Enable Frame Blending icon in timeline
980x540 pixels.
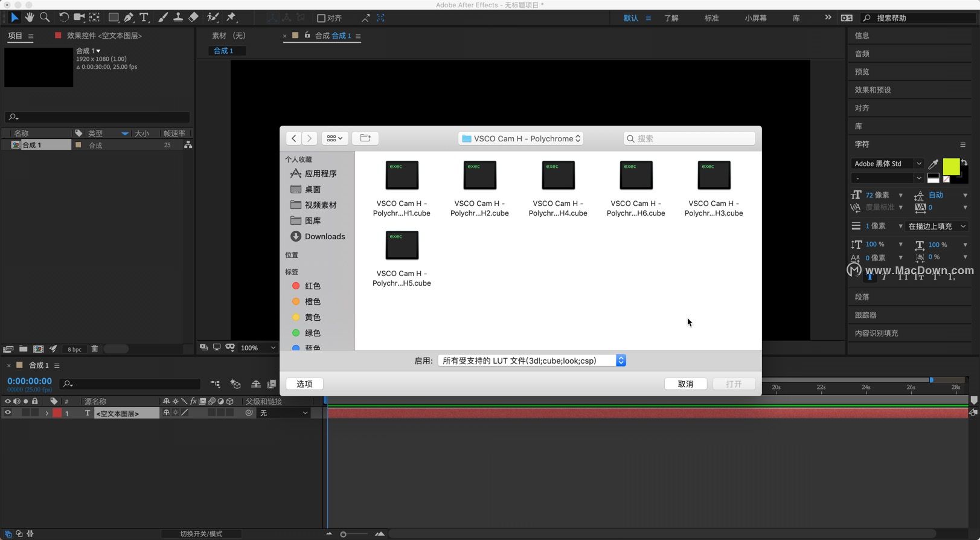coord(272,384)
